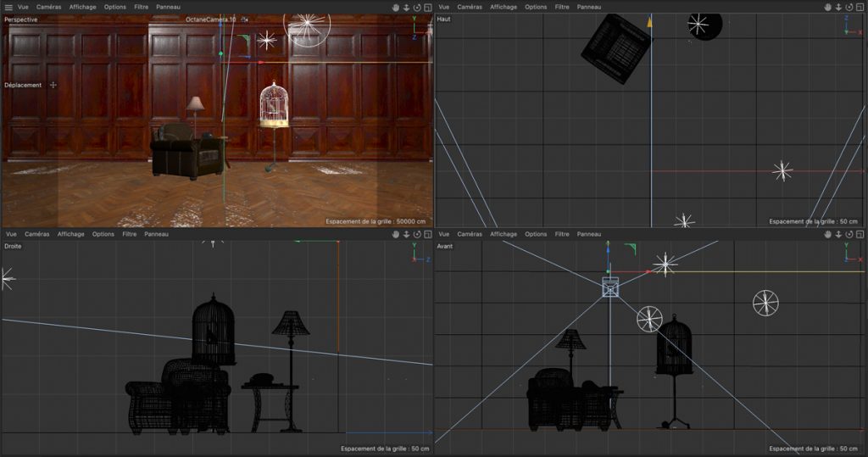This screenshot has width=868, height=457.
Task: Open Affichage menu in Droite viewport
Action: 71,234
